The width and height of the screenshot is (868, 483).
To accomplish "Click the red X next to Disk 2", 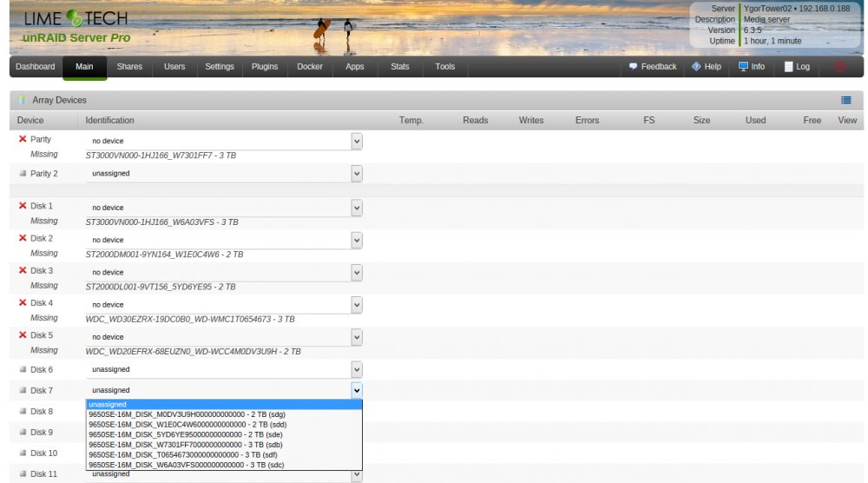I will coord(23,238).
